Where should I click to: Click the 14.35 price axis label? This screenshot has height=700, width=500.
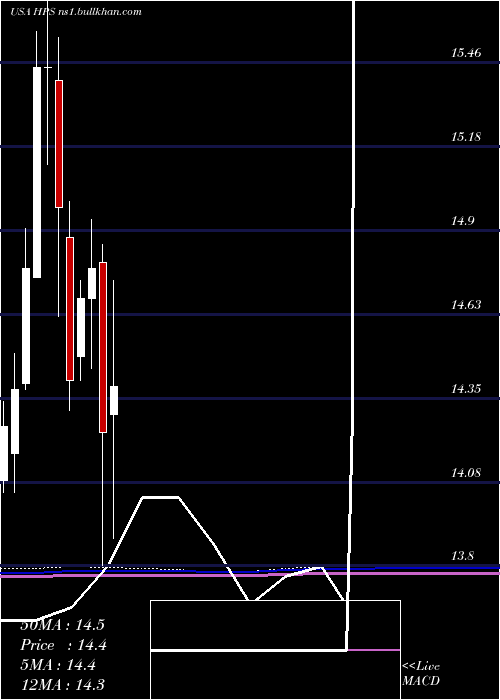pyautogui.click(x=466, y=389)
